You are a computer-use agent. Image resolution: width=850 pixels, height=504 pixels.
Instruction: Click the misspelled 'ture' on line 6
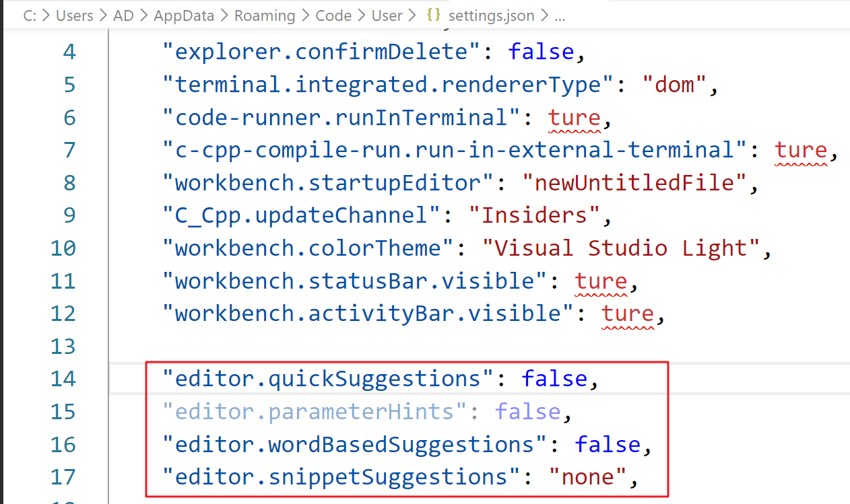(x=574, y=118)
